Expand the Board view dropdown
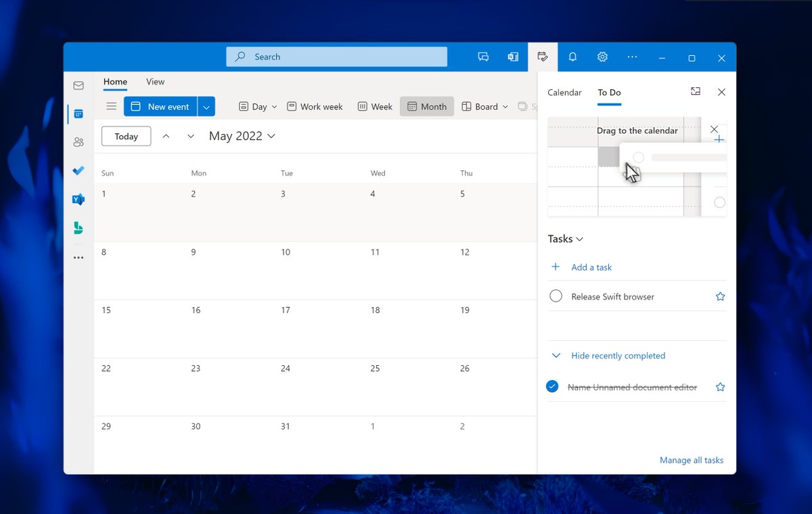This screenshot has height=514, width=812. point(505,107)
